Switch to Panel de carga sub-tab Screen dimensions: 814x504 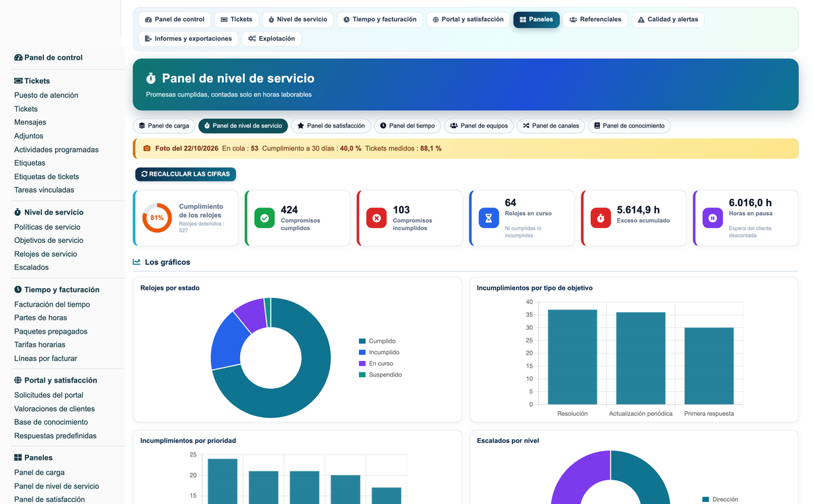click(x=164, y=125)
